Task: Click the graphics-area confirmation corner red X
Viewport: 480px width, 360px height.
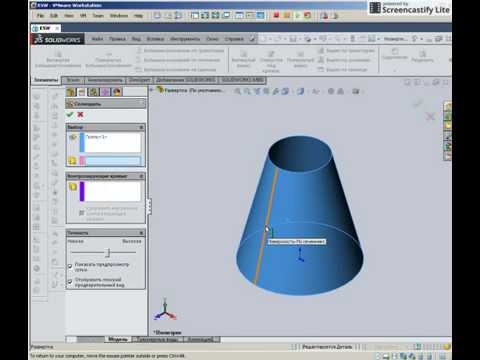Action: tap(430, 116)
